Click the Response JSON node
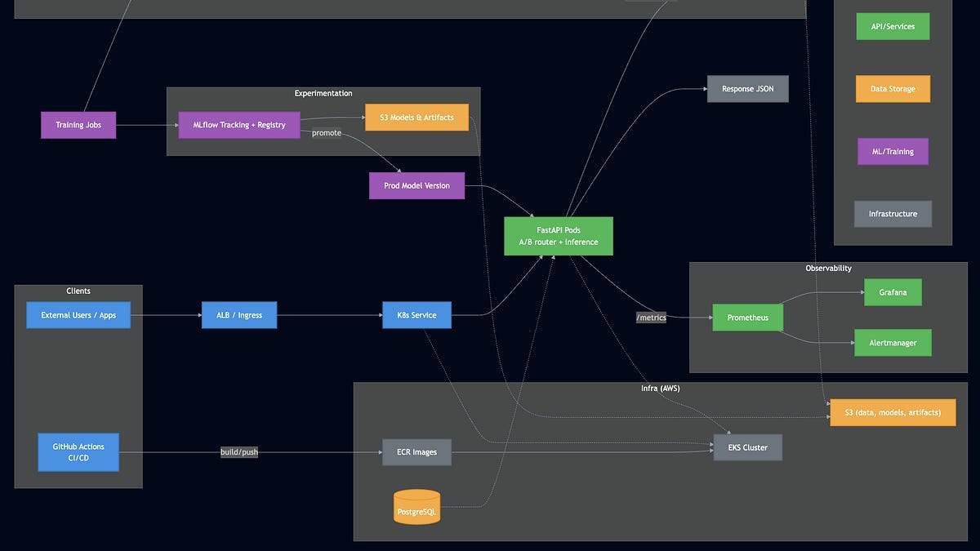The image size is (980, 551). (748, 89)
